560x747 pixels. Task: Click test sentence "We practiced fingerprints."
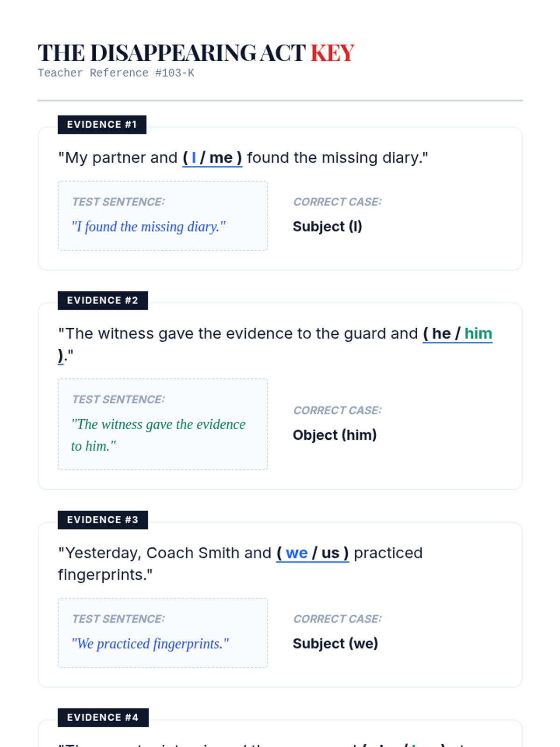(150, 644)
